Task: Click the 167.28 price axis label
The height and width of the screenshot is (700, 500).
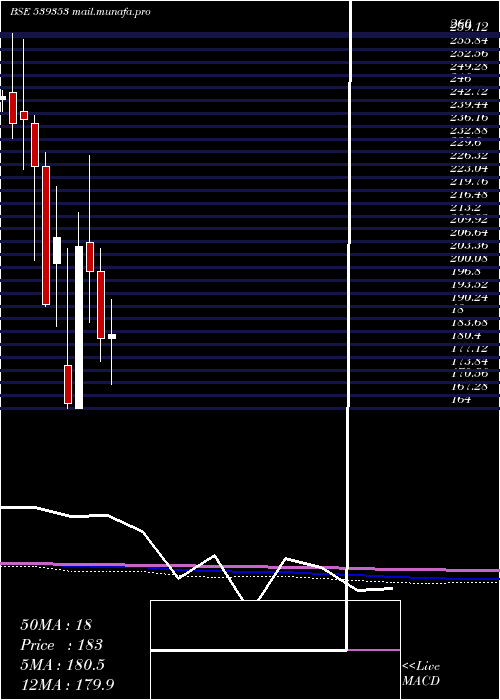Action: click(468, 386)
